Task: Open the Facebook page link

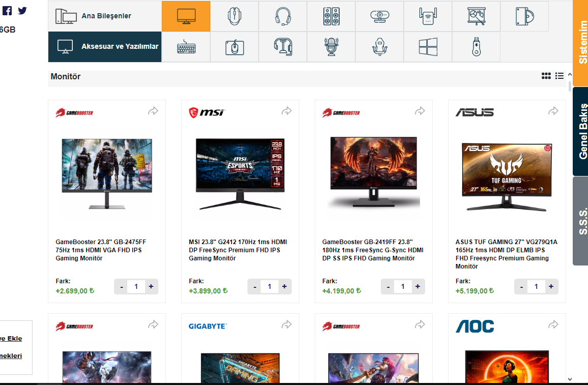Action: pos(7,11)
